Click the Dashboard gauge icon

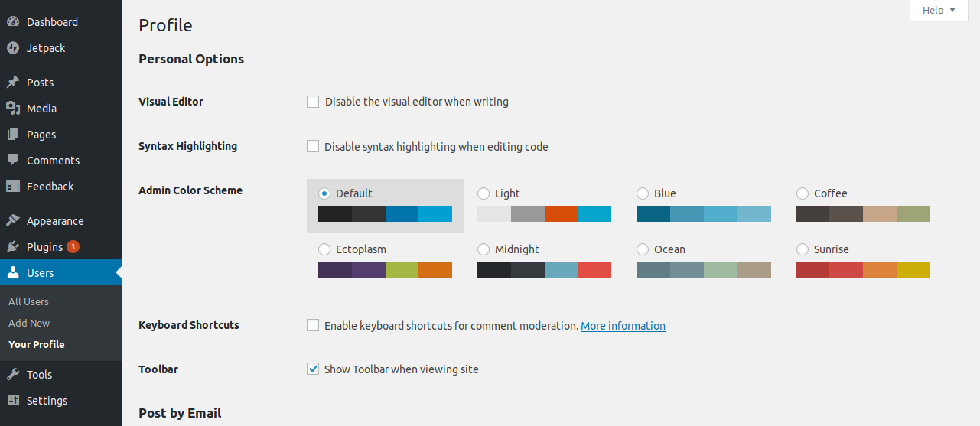[x=13, y=22]
